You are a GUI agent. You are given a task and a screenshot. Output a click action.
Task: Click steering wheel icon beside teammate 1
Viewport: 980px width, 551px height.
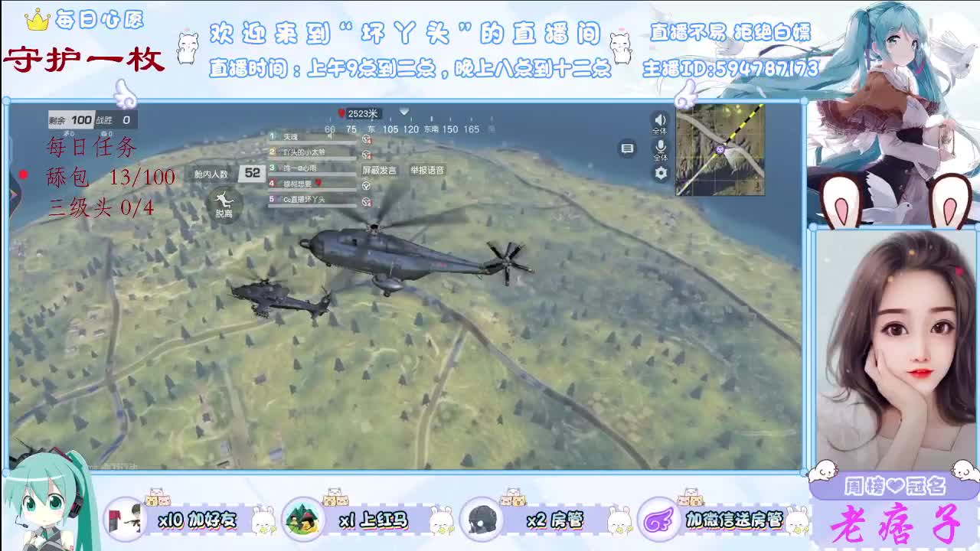(x=367, y=139)
